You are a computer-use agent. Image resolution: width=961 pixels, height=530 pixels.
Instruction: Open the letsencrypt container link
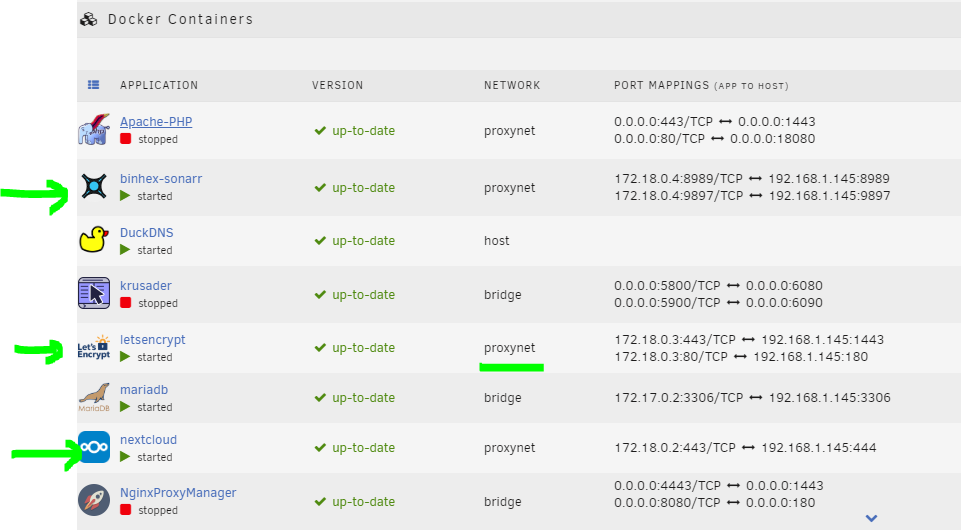pos(153,339)
